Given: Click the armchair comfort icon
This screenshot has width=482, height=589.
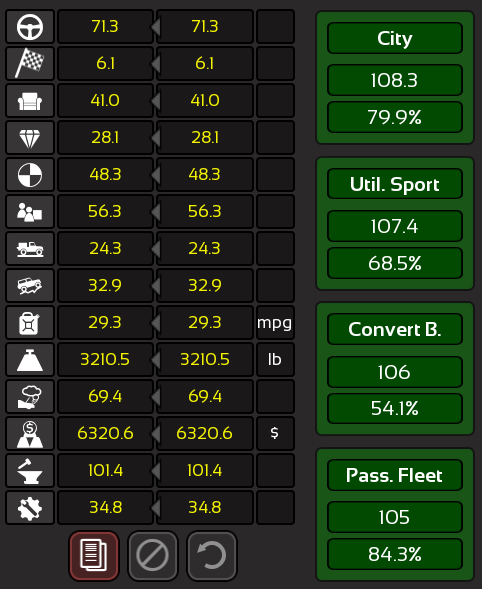Looking at the screenshot, I should [x=30, y=101].
